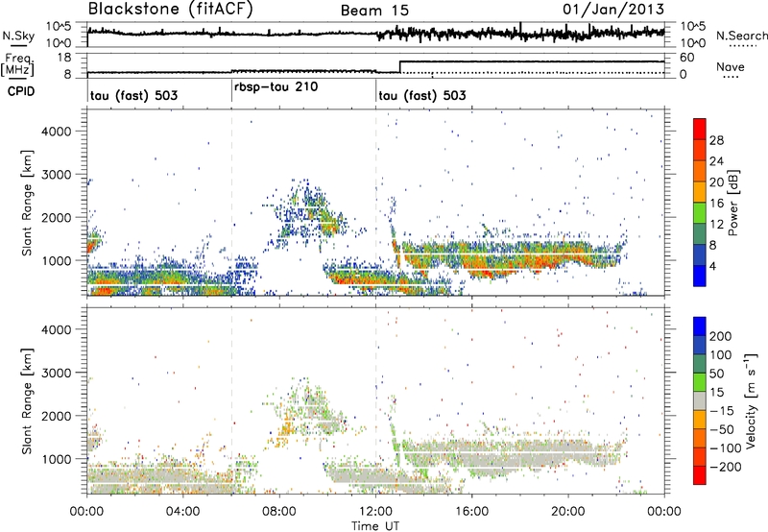This screenshot has width=768, height=532.
Task: Click the "20" Power colorbar value
Action: 716,182
